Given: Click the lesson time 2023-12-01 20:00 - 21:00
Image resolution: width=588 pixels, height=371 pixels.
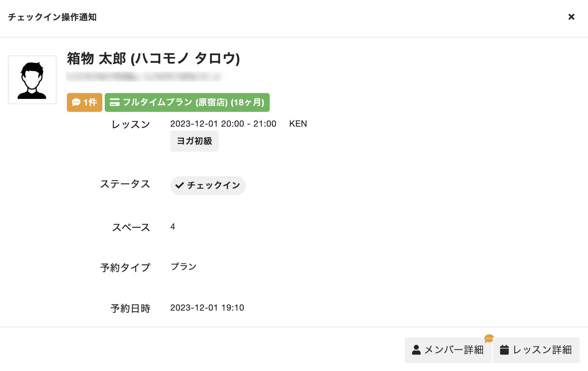Looking at the screenshot, I should pos(223,124).
